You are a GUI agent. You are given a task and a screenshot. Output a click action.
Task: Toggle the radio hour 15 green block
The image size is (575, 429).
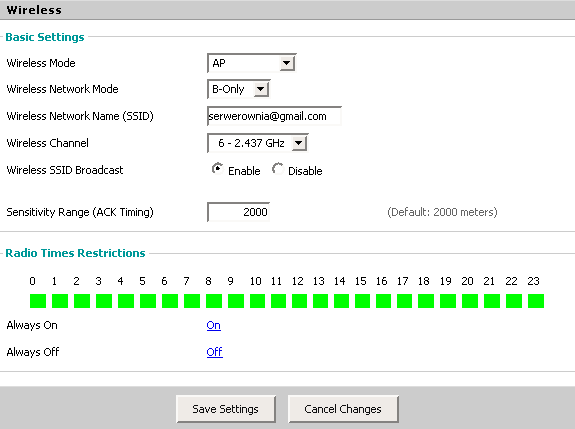[x=362, y=301]
